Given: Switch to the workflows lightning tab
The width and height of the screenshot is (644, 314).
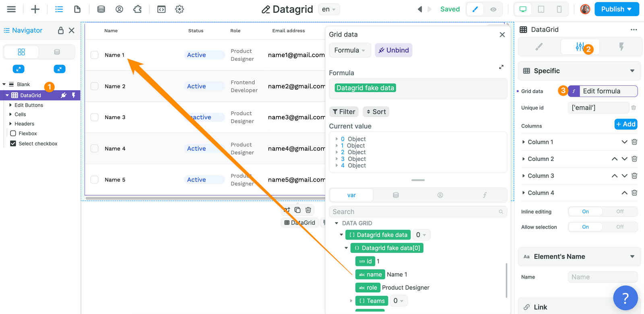Looking at the screenshot, I should point(621,47).
